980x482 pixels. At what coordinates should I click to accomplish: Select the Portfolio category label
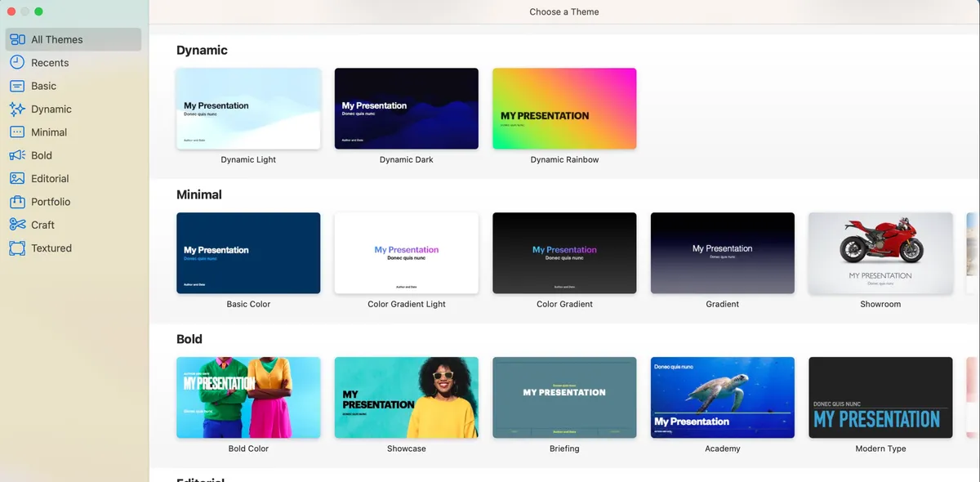[51, 202]
